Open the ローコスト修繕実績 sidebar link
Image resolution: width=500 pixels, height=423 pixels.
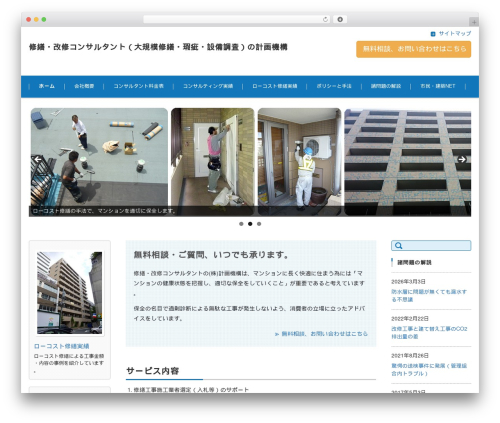pos(61,346)
